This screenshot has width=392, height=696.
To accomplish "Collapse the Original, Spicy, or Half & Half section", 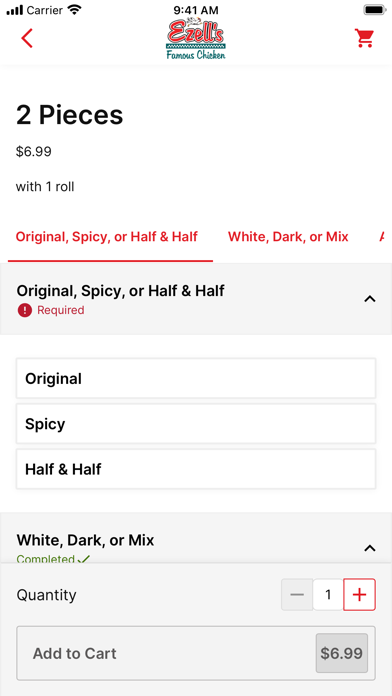I will pos(370,299).
